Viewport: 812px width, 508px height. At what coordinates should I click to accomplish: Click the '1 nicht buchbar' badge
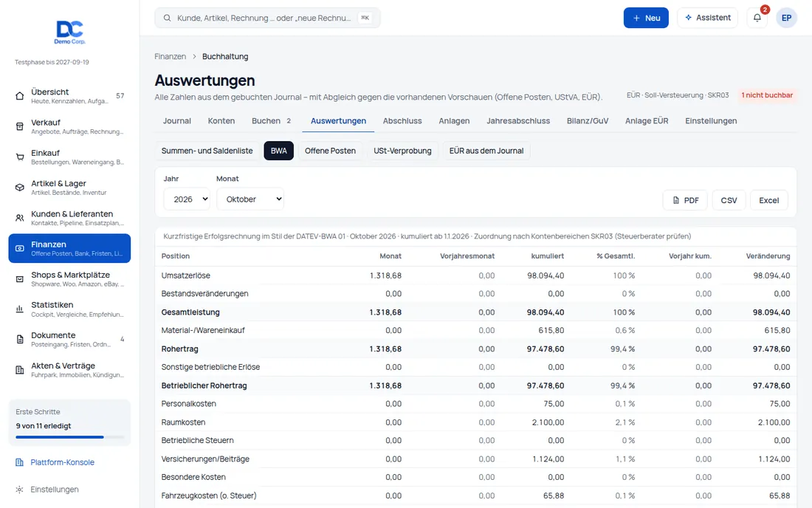pos(766,95)
